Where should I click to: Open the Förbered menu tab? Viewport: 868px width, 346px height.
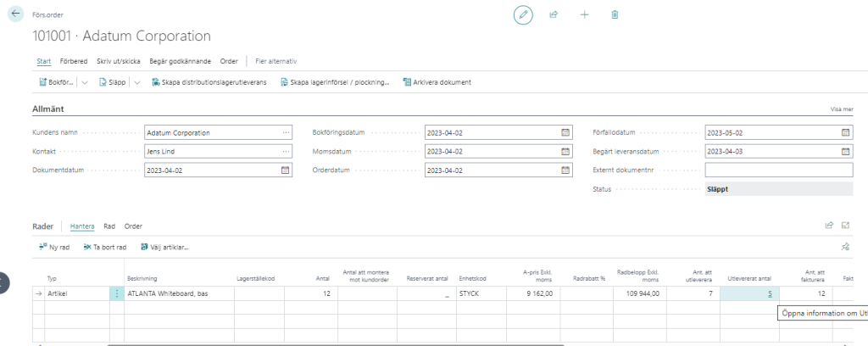pos(73,61)
